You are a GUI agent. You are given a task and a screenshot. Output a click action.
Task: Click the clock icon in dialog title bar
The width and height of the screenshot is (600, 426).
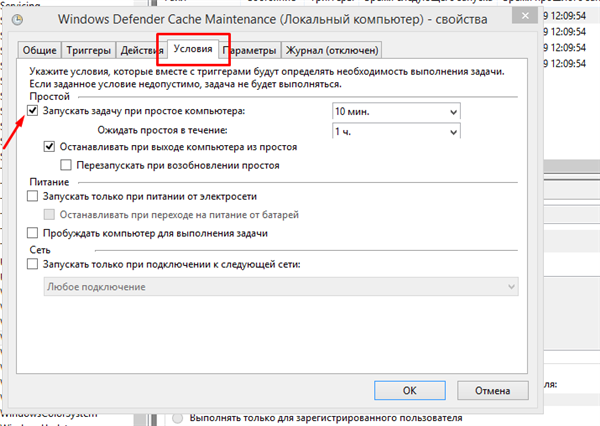18,20
